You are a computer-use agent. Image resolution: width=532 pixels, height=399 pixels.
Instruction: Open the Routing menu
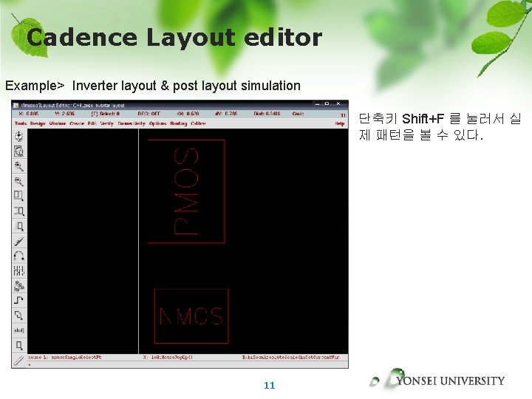[x=179, y=123]
